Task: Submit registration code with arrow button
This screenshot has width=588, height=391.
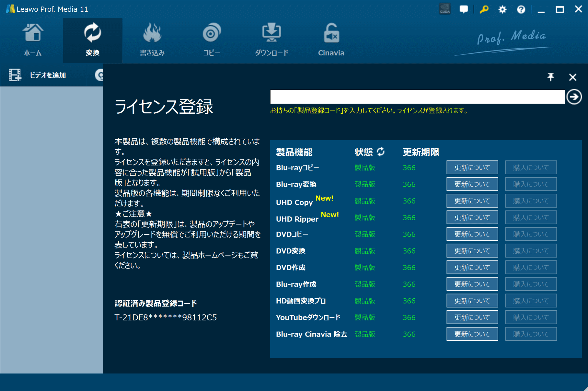Action: coord(574,97)
